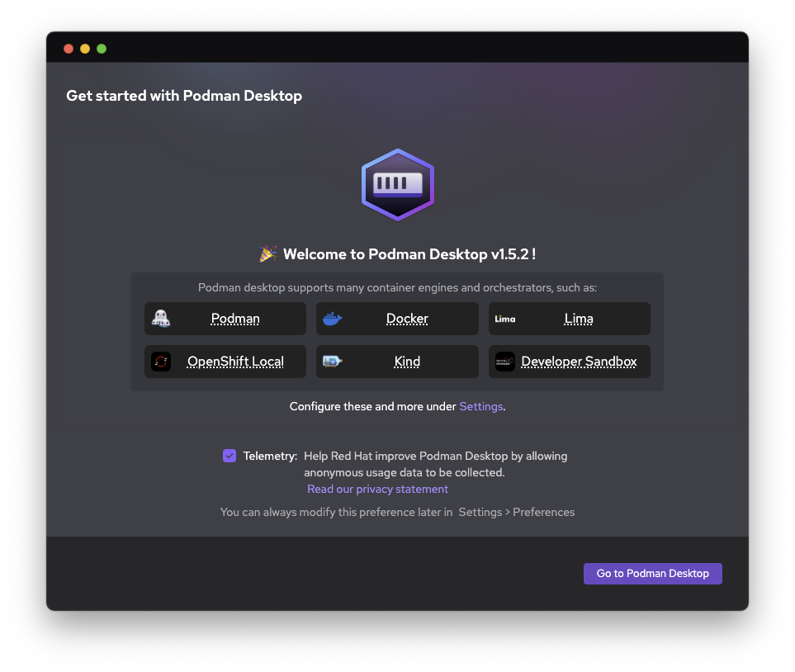Open the OpenShift Local link
Viewport: 795px width, 672px height.
tap(235, 362)
